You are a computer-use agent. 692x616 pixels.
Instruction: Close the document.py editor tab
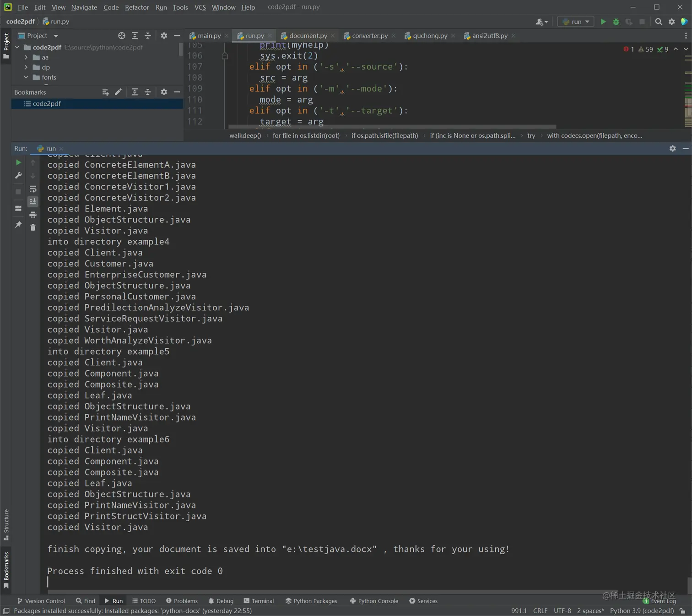click(333, 36)
